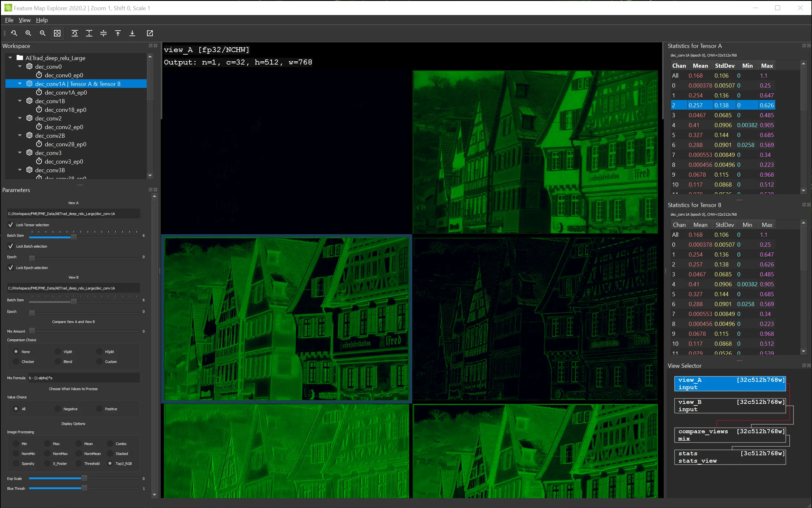812x508 pixels.
Task: Click the zoom out magnifier icon
Action: [x=43, y=33]
